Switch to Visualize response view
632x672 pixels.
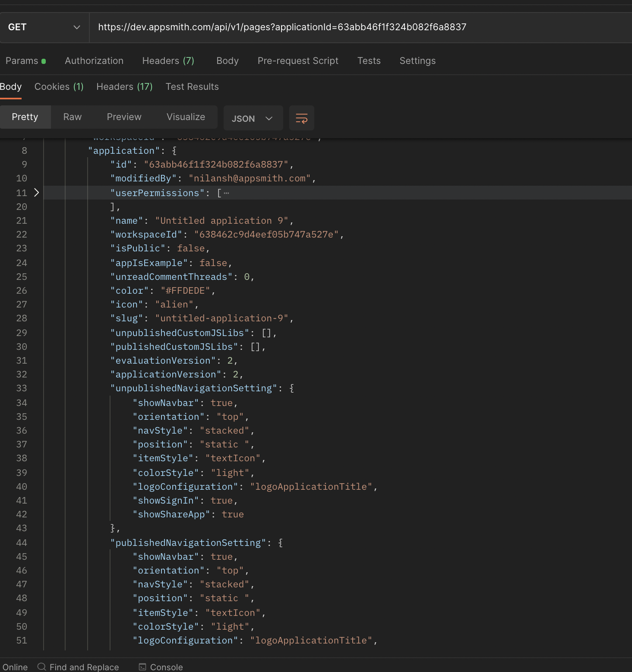pos(186,117)
